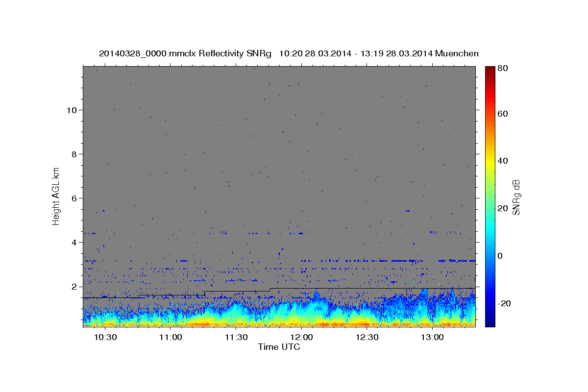Click the colorbar value 60

click(x=502, y=114)
